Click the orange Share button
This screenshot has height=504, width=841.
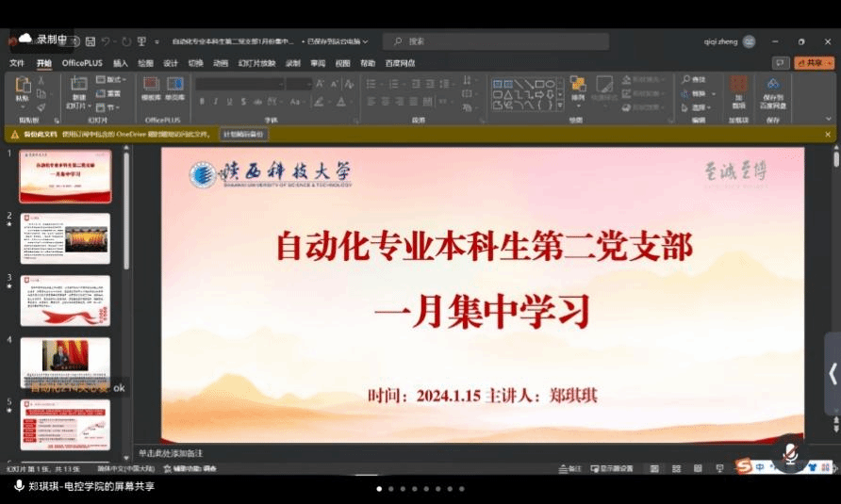coord(815,63)
